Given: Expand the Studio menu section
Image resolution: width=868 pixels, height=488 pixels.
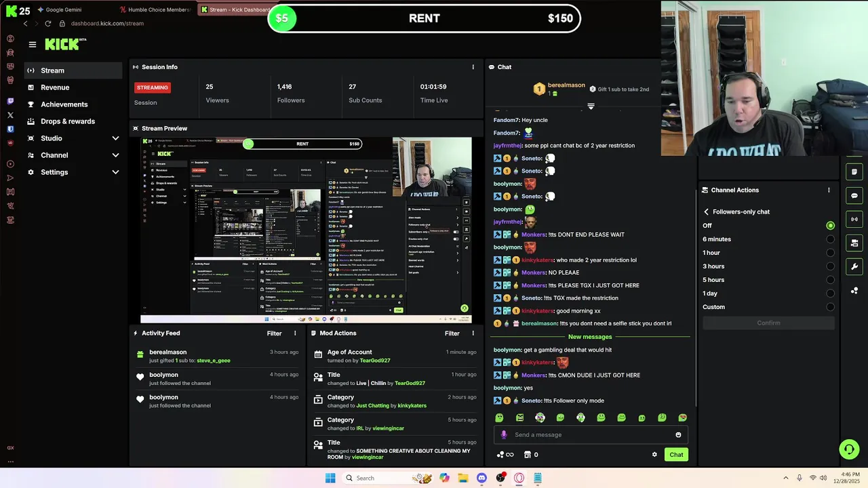Looking at the screenshot, I should (73, 138).
